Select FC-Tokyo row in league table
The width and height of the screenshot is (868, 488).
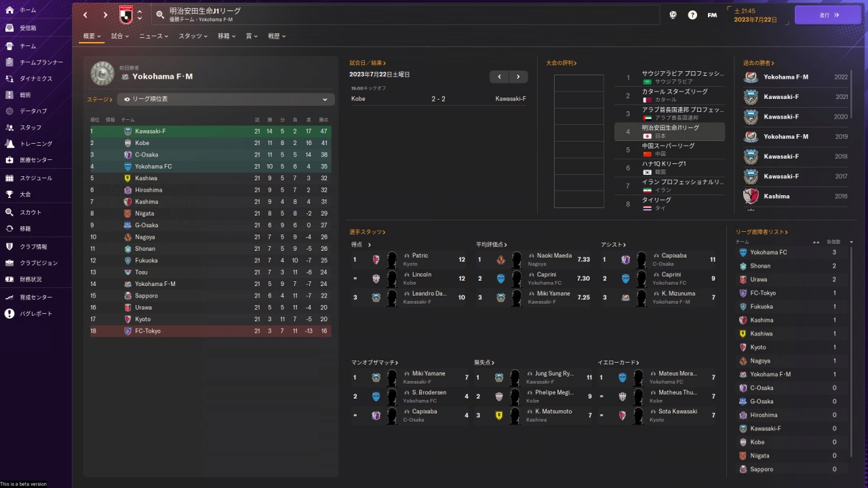(x=210, y=331)
